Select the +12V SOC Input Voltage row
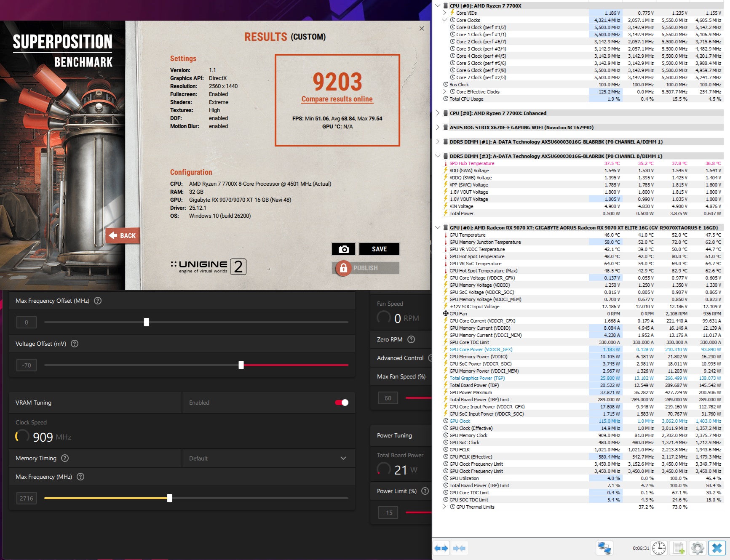This screenshot has height=560, width=730. point(583,307)
